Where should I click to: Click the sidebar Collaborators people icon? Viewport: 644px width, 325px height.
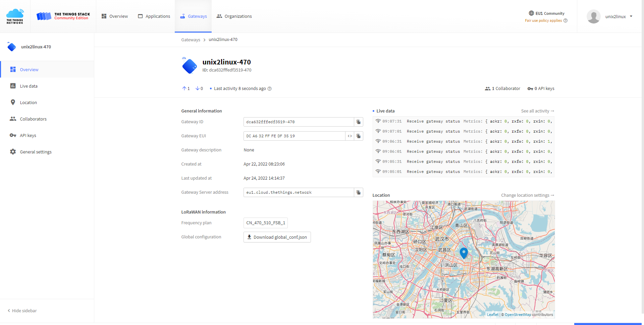[x=13, y=119]
